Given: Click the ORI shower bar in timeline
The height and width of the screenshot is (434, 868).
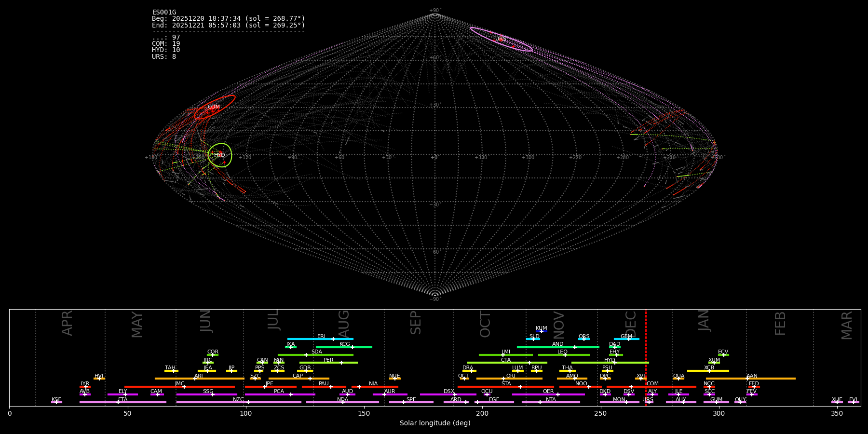Looking at the screenshot, I should click(x=509, y=379).
